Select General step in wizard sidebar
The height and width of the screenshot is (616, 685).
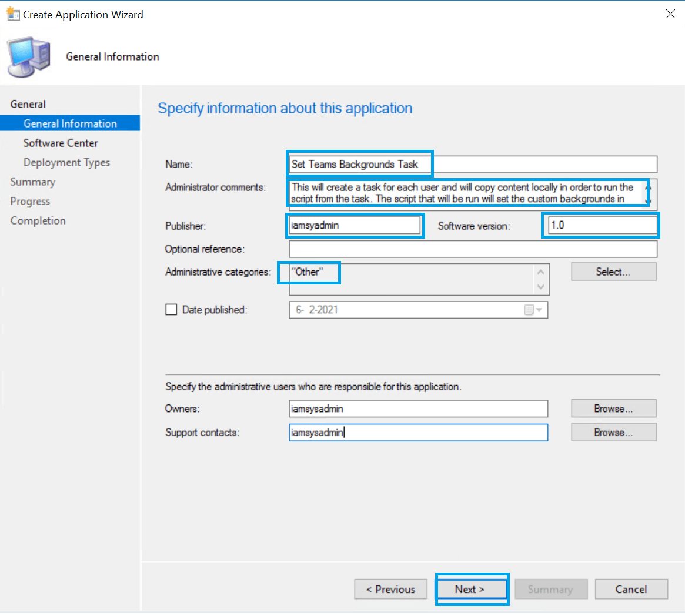[x=28, y=105]
